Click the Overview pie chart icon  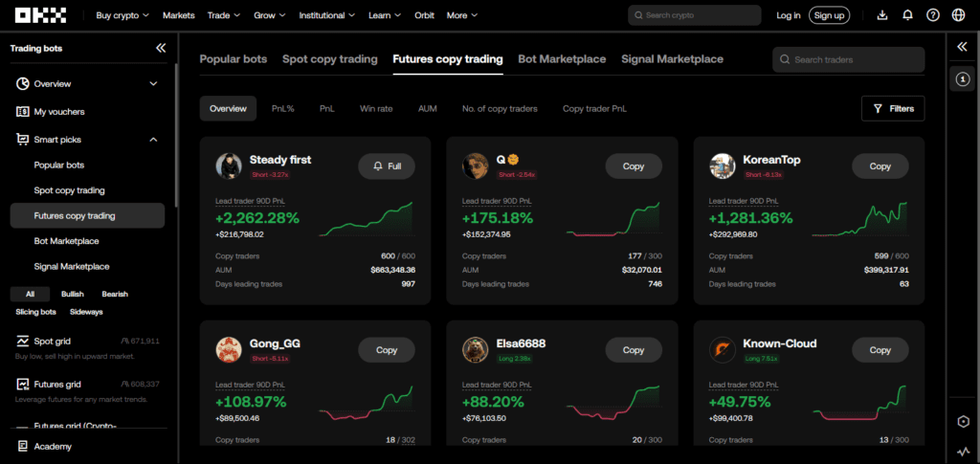coord(23,83)
